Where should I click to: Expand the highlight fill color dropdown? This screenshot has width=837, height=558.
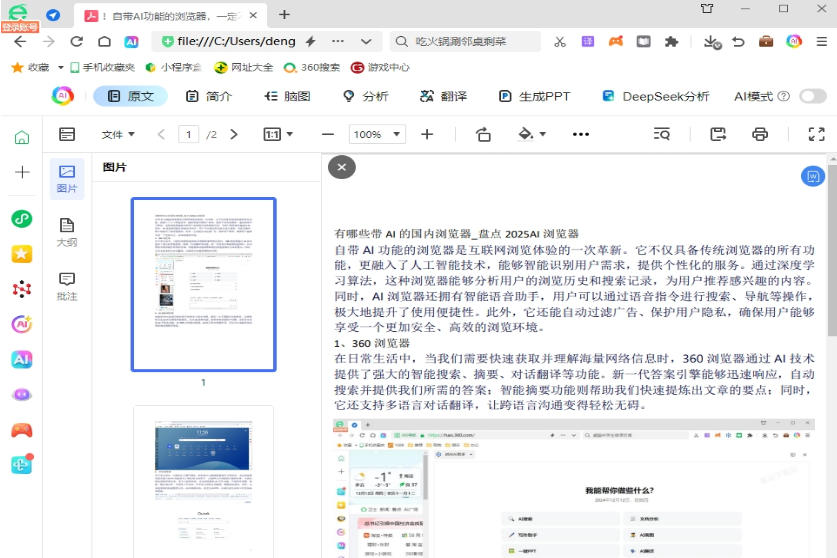tap(542, 134)
